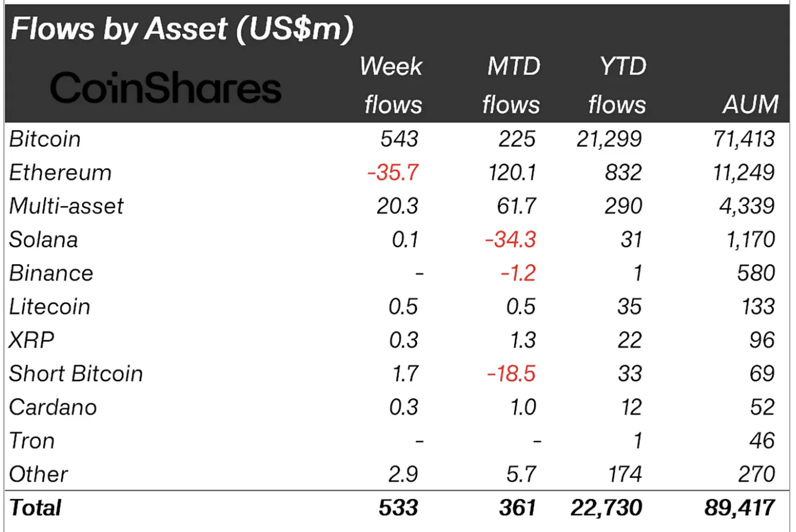The width and height of the screenshot is (796, 532).
Task: Click the Flows by Asset title
Action: click(182, 28)
